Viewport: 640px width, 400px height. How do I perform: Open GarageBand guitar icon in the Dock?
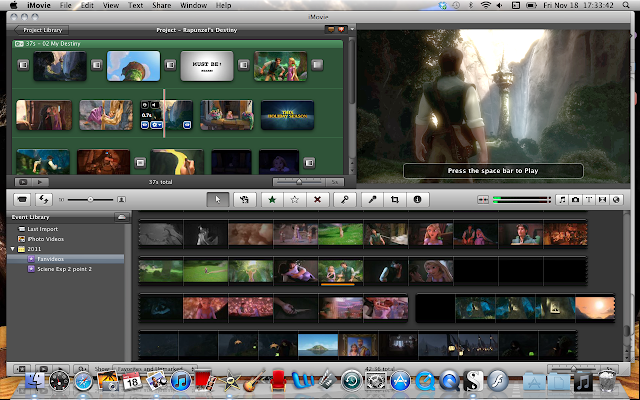(x=253, y=381)
